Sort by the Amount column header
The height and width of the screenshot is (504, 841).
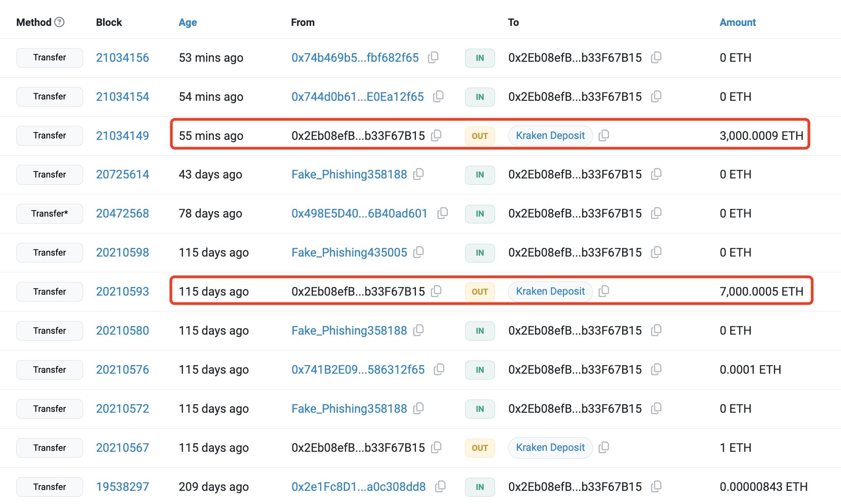[x=737, y=22]
